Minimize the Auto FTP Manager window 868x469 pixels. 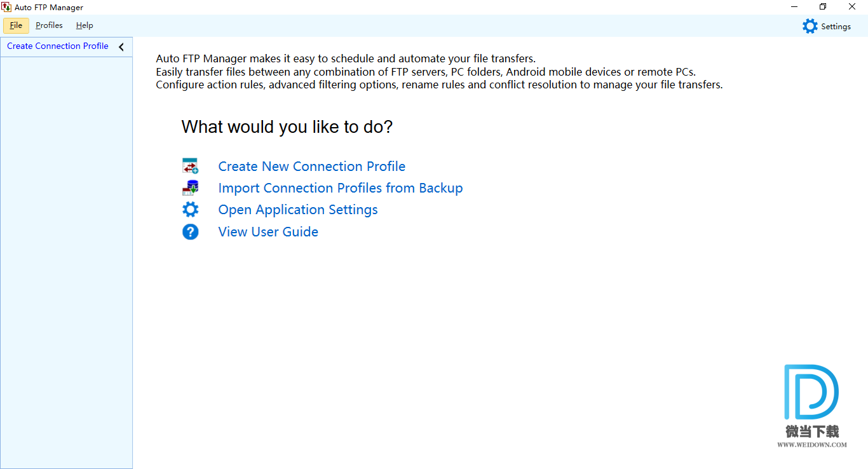point(794,7)
